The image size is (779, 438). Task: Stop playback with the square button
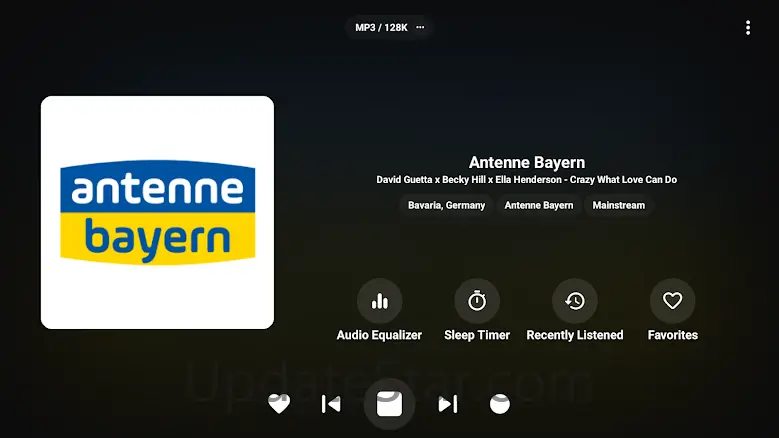(390, 404)
